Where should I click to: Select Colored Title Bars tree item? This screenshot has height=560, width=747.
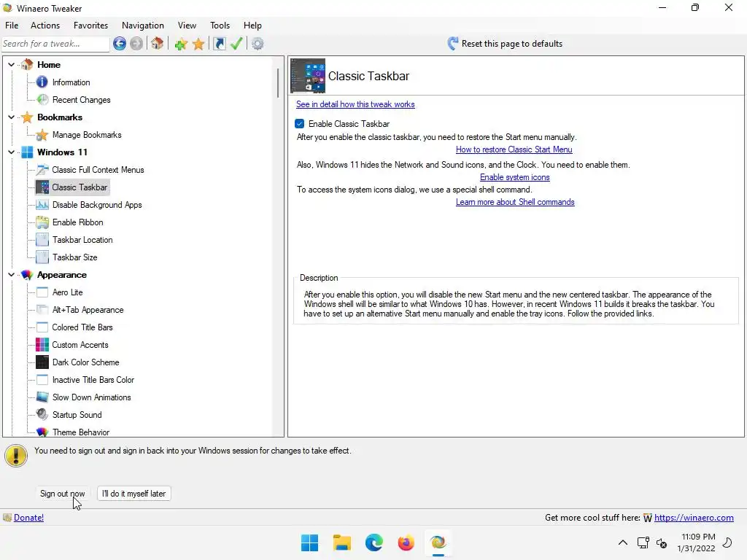(x=82, y=327)
